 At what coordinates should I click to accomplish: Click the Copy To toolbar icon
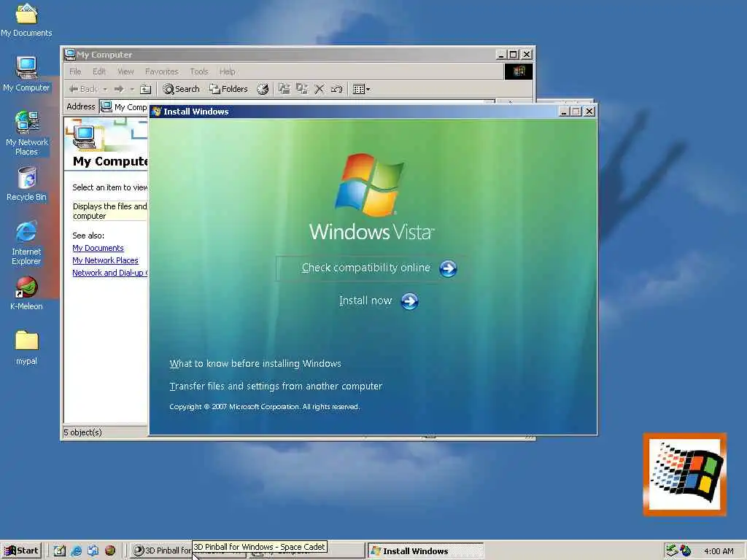pyautogui.click(x=301, y=89)
